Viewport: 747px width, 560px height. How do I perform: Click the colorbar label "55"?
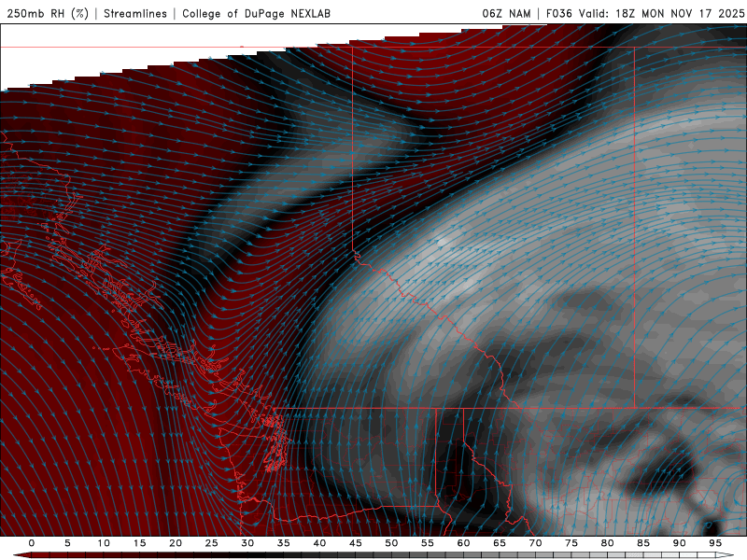coord(428,543)
